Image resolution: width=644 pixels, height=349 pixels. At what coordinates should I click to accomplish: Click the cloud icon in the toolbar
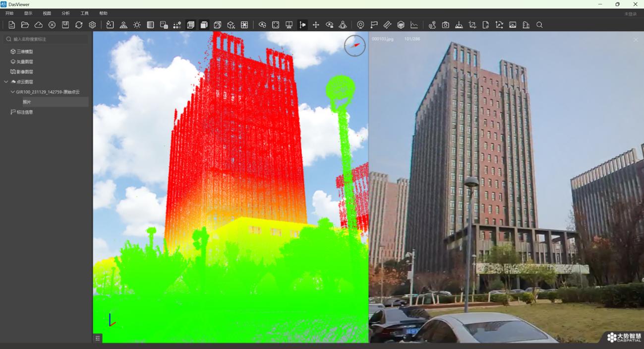tap(38, 25)
